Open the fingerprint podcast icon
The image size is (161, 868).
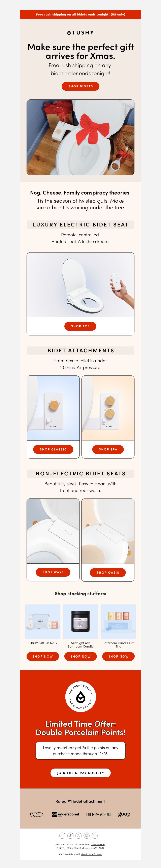87,835
